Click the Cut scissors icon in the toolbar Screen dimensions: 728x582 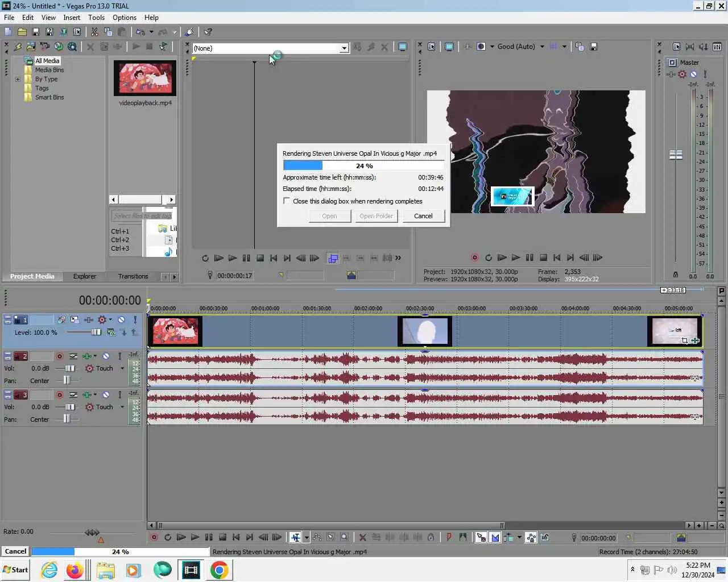[x=94, y=32]
